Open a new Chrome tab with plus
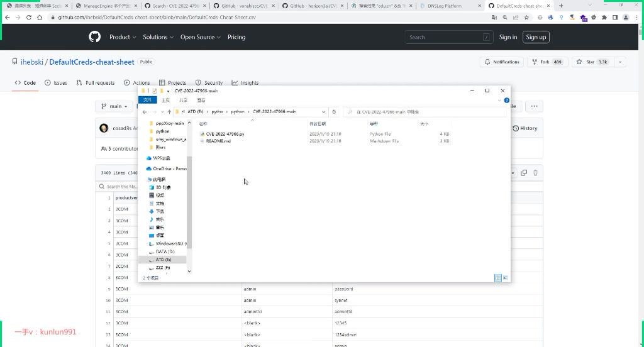 [561, 6]
